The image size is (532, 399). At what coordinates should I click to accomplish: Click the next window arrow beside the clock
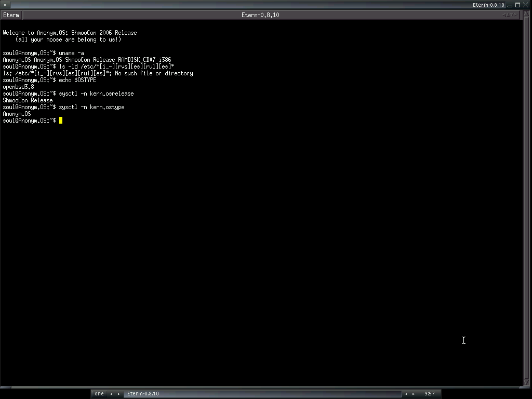click(414, 394)
